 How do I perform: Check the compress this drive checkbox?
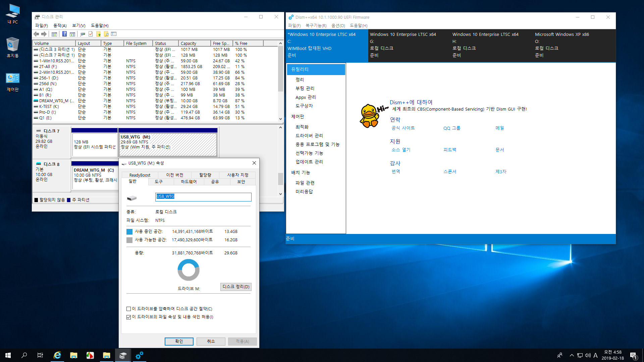point(128,309)
